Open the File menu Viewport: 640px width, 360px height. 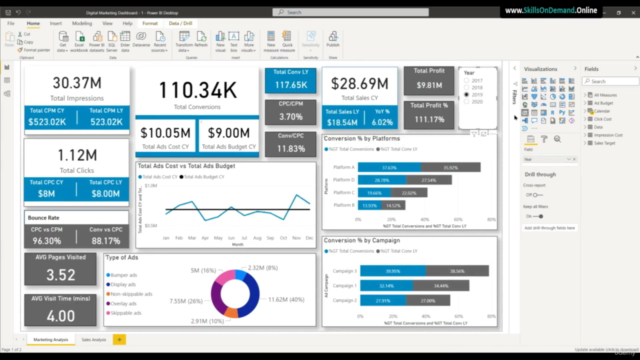(11, 23)
